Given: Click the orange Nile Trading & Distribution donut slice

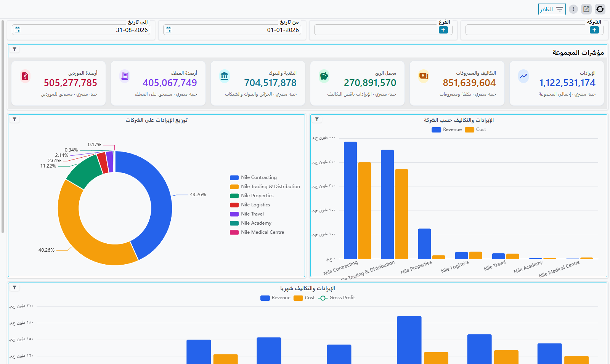Looking at the screenshot, I should [76, 232].
